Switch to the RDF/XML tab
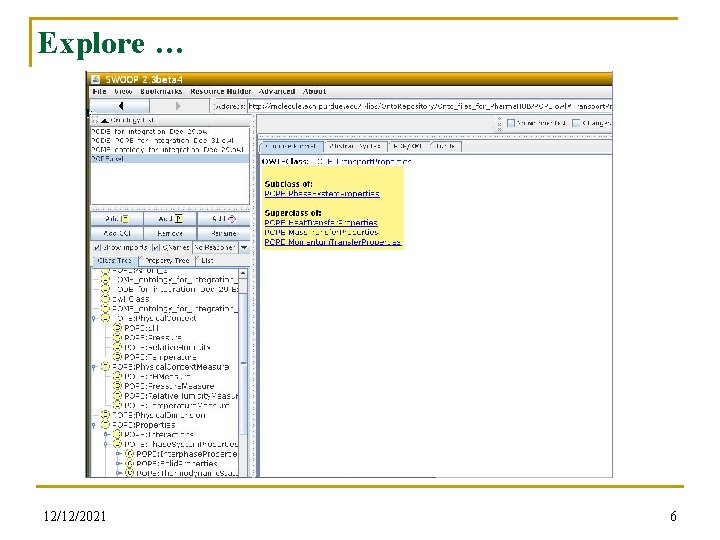The height and width of the screenshot is (540, 720). tap(408, 146)
